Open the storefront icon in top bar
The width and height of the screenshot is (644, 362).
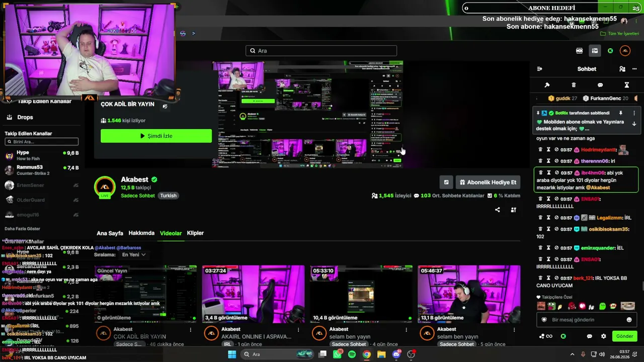point(595,51)
